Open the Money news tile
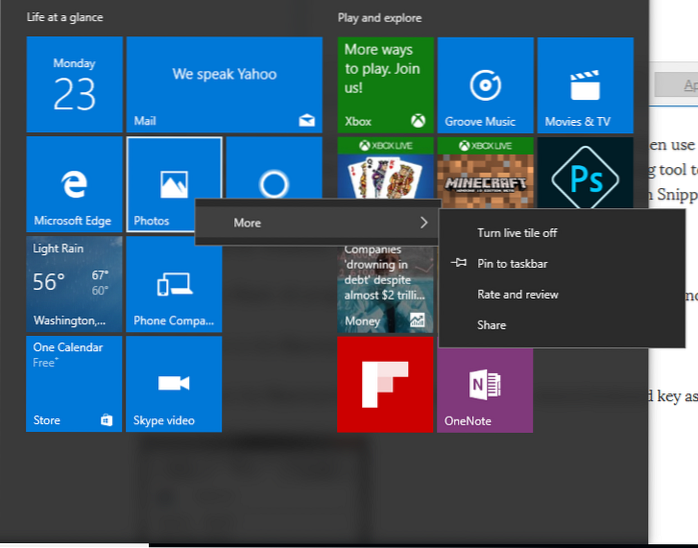The width and height of the screenshot is (698, 548). point(386,289)
